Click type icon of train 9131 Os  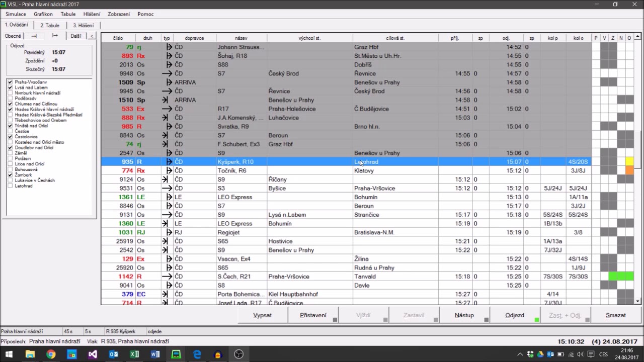167,215
